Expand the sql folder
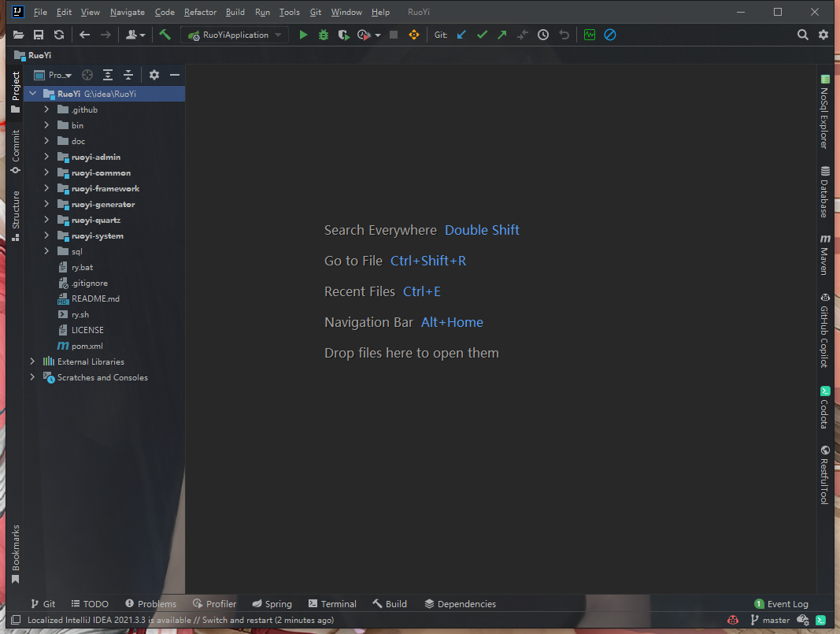Screen dimensions: 840x634 click(46, 250)
